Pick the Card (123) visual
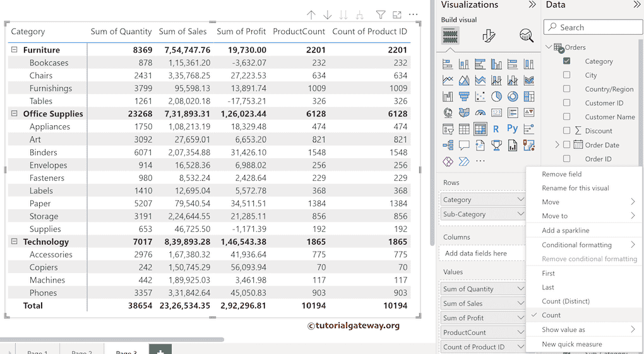644x354 pixels. click(496, 113)
